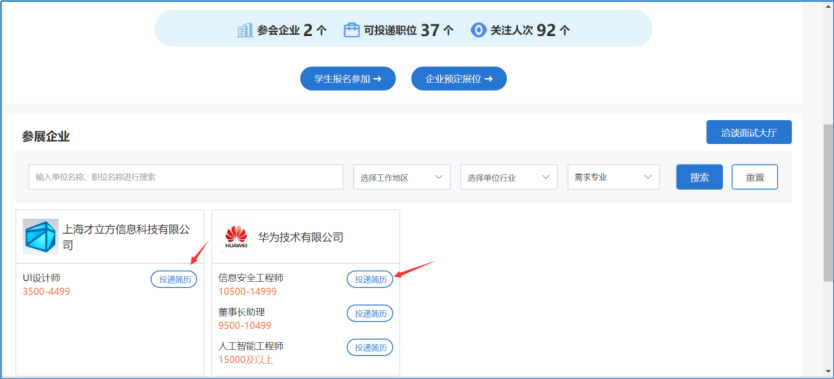Image resolution: width=834 pixels, height=379 pixels.
Task: Click the 参会企业 building icon
Action: click(245, 30)
